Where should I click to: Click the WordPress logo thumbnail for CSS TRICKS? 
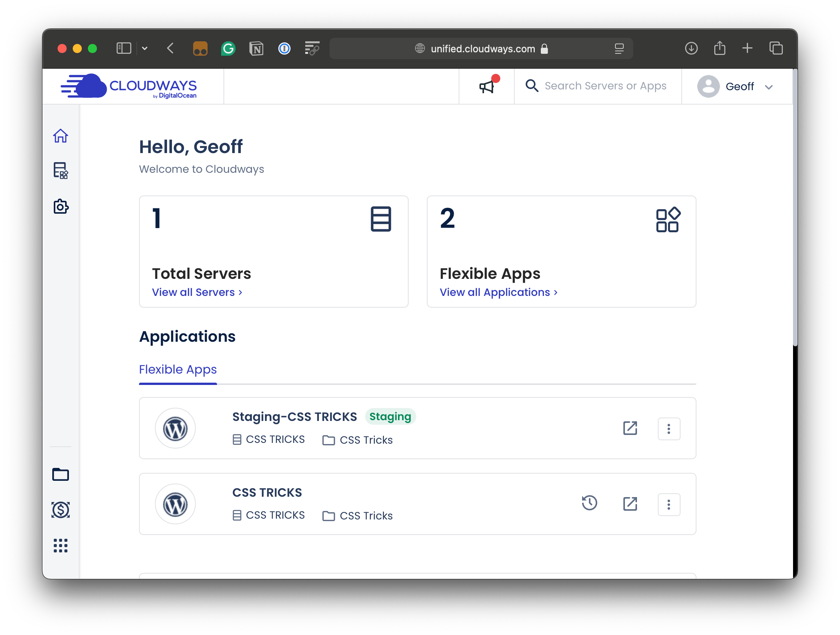[x=175, y=504]
